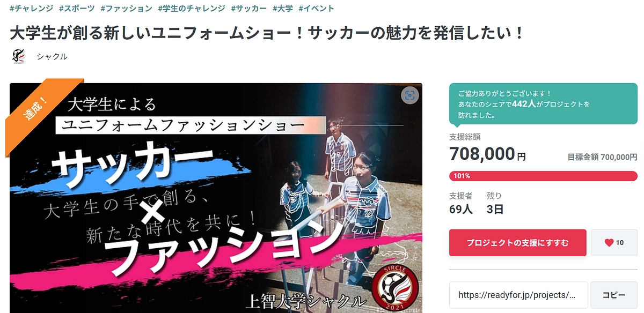Click the 101% funding progress bar

(543, 176)
